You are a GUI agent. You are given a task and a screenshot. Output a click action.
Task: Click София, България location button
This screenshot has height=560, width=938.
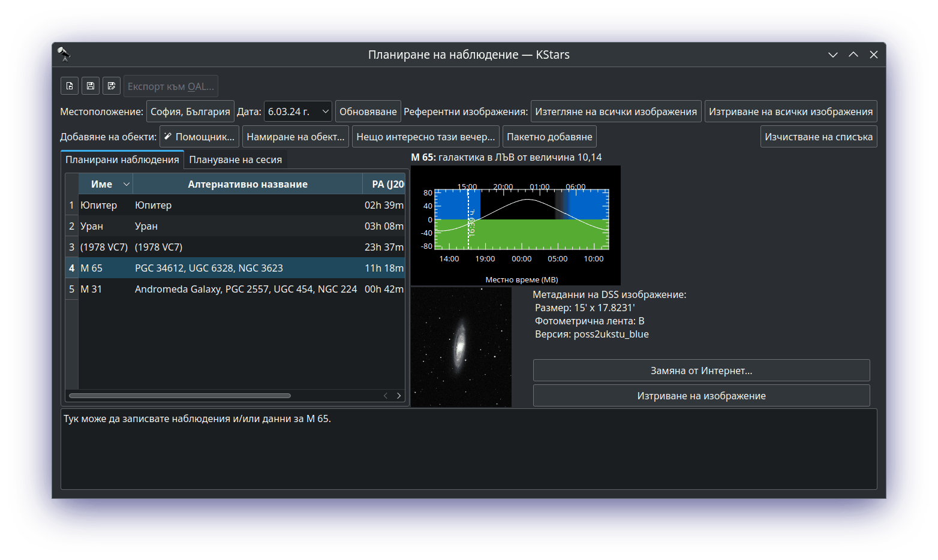coord(190,112)
